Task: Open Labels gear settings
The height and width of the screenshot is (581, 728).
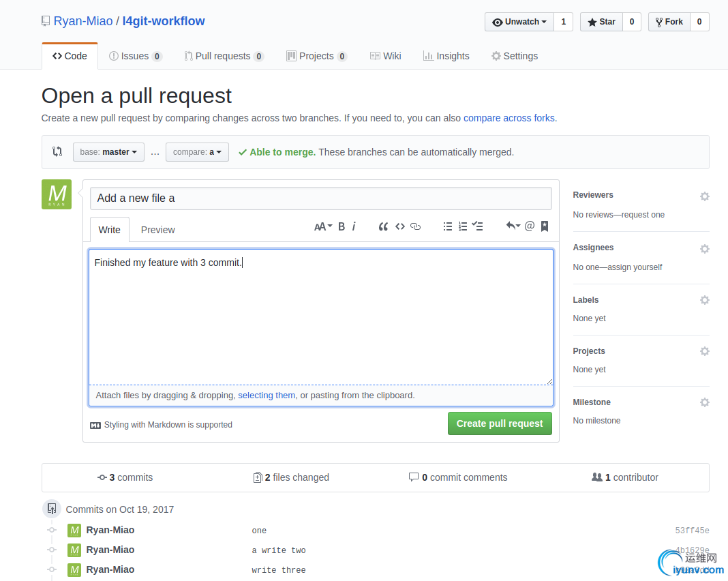Action: [704, 300]
